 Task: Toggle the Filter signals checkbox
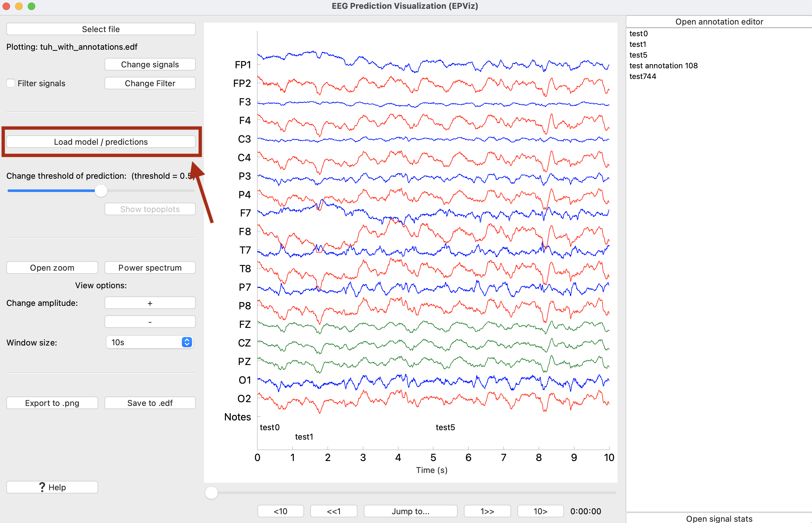(11, 83)
